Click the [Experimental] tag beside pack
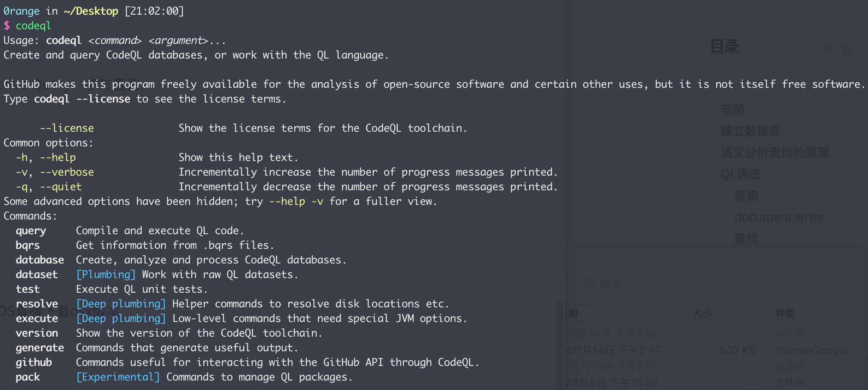This screenshot has width=868, height=390. (x=118, y=377)
